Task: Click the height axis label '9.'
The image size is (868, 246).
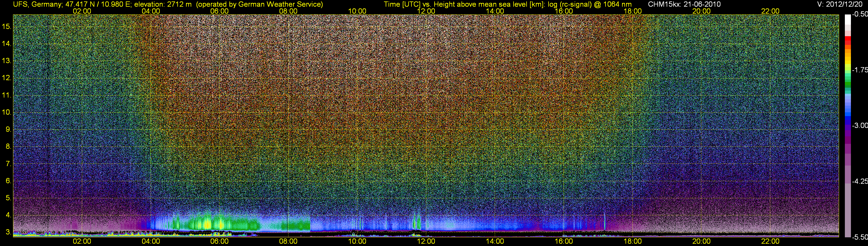Action: coord(8,129)
